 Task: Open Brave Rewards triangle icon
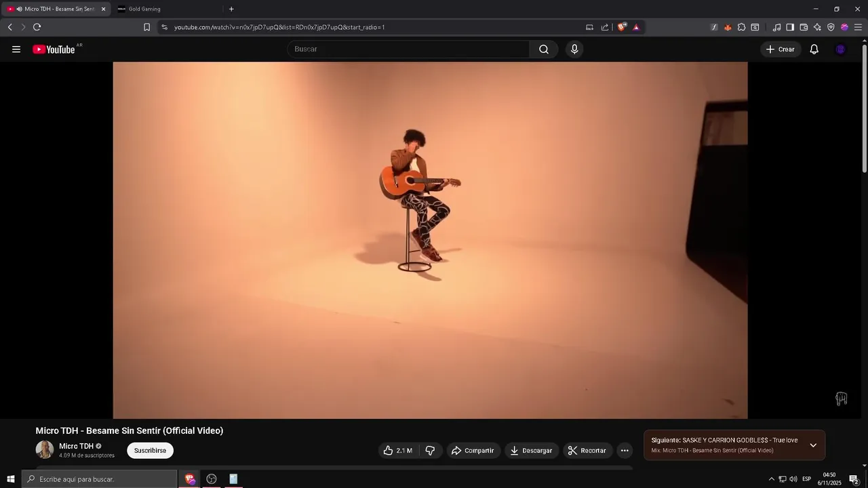pyautogui.click(x=636, y=27)
